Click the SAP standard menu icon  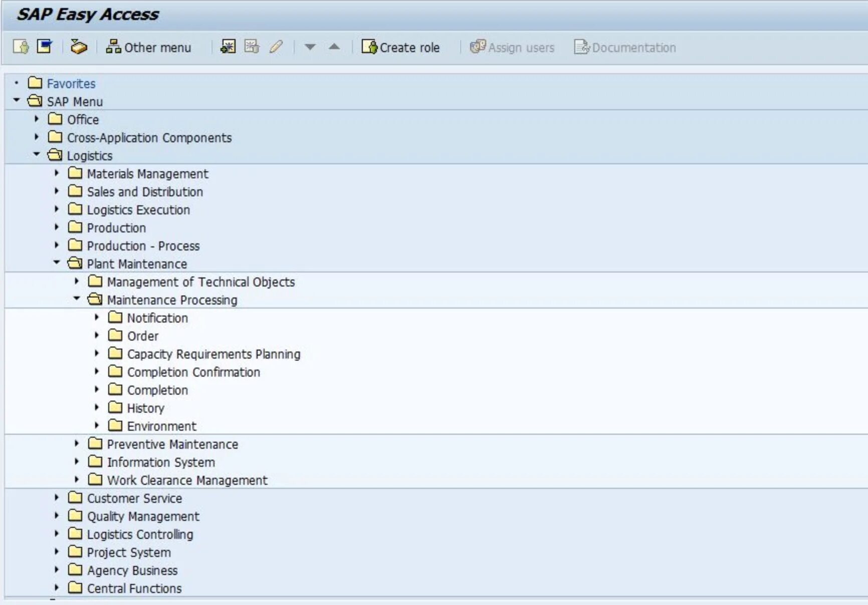44,47
